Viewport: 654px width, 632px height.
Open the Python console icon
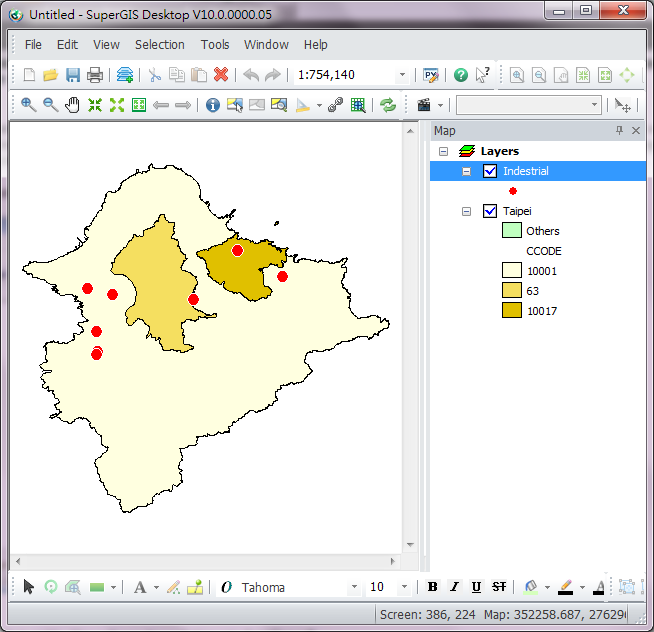(x=431, y=75)
